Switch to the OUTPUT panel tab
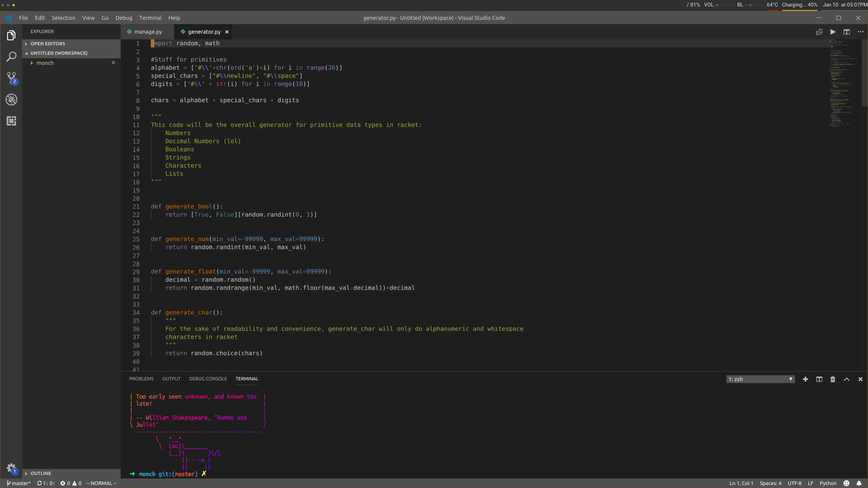Image resolution: width=868 pixels, height=488 pixels. tap(171, 379)
